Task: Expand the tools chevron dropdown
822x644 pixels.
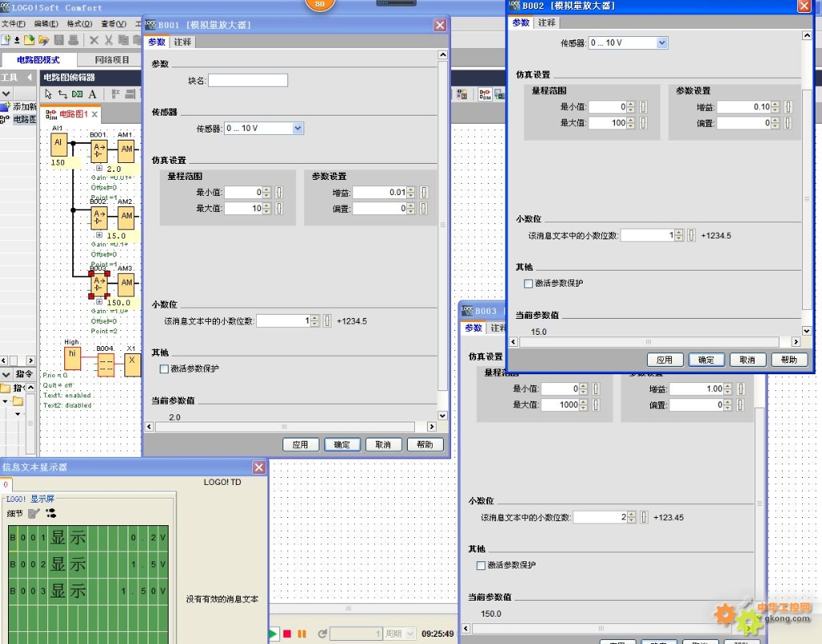Action: [x=6, y=94]
